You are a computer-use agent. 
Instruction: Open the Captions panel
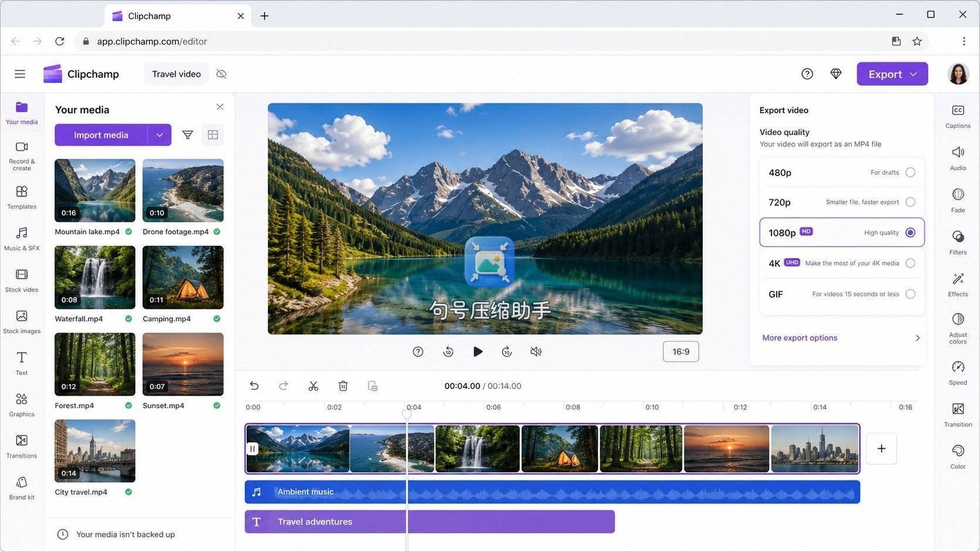(958, 117)
